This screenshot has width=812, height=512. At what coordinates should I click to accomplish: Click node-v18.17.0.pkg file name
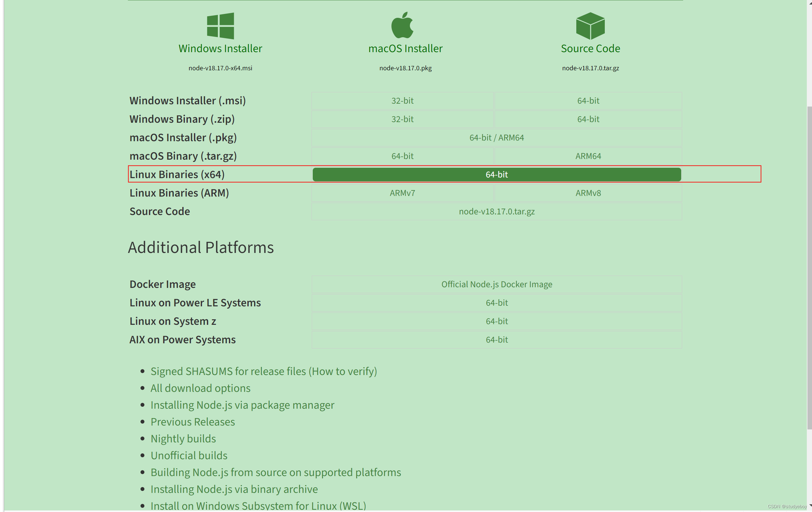tap(405, 68)
